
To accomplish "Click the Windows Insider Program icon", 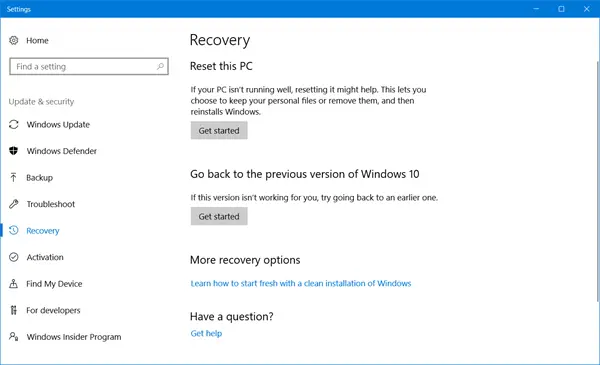I will coord(14,337).
